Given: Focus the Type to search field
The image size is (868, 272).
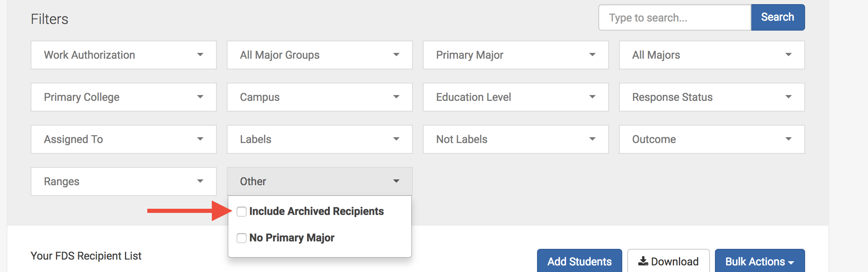Looking at the screenshot, I should (x=675, y=17).
